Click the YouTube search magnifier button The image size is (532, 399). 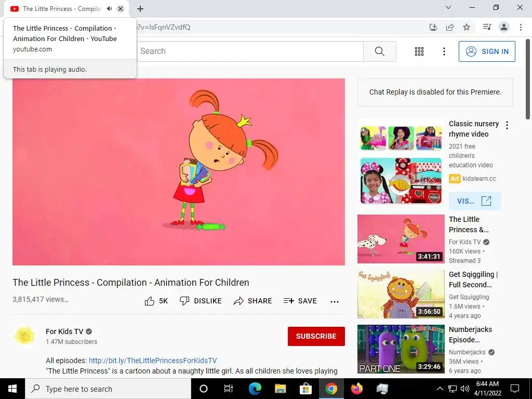(x=380, y=51)
